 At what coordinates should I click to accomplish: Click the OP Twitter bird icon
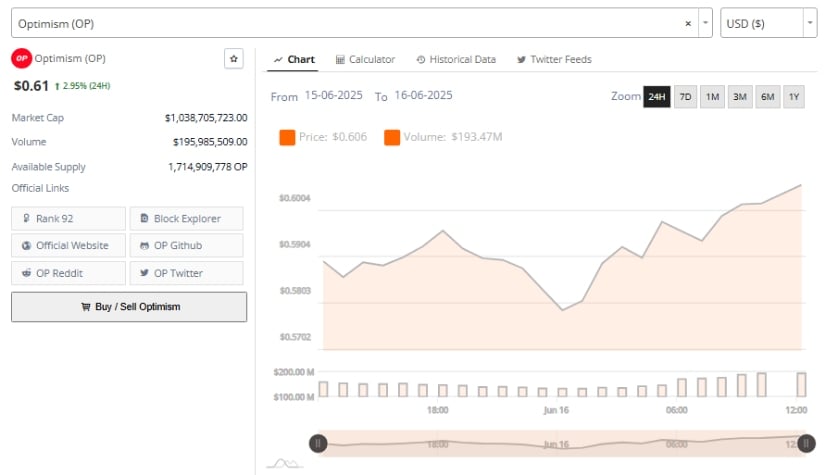(144, 272)
